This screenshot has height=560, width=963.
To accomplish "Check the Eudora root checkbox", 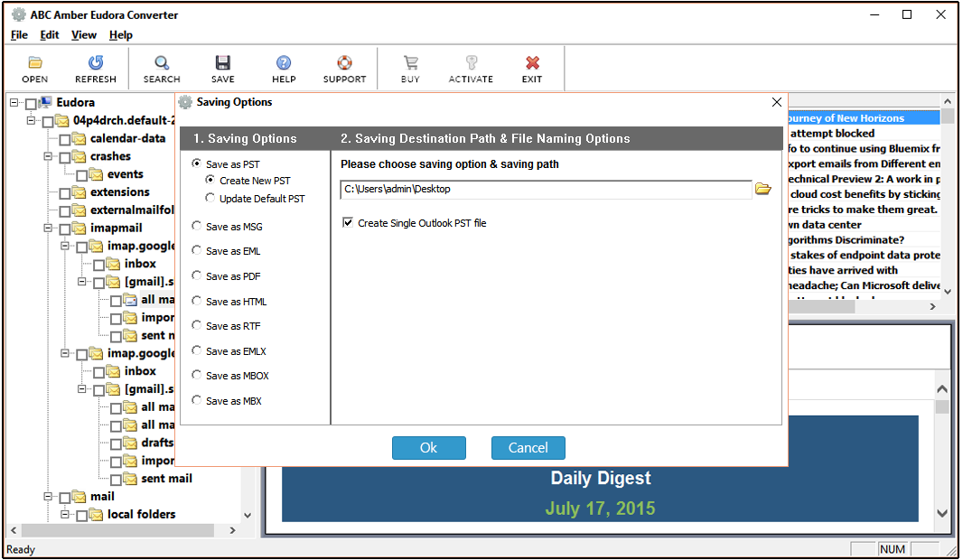I will coord(31,105).
